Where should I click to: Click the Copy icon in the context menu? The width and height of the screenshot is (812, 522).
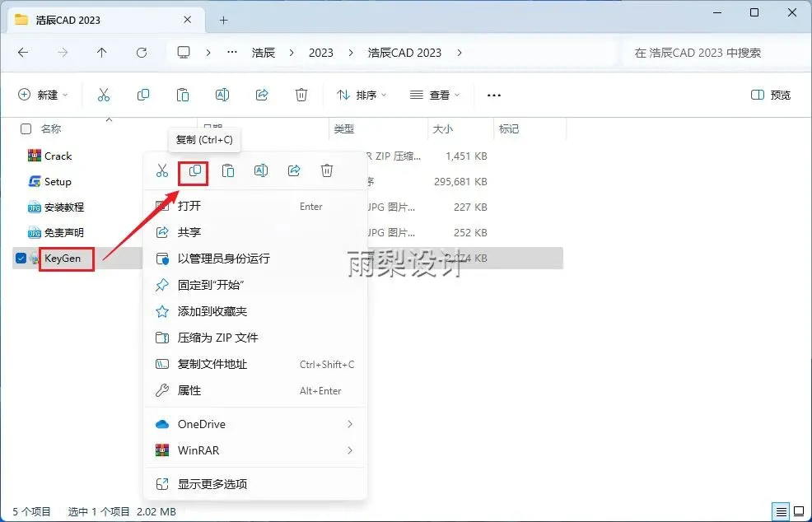coord(194,170)
